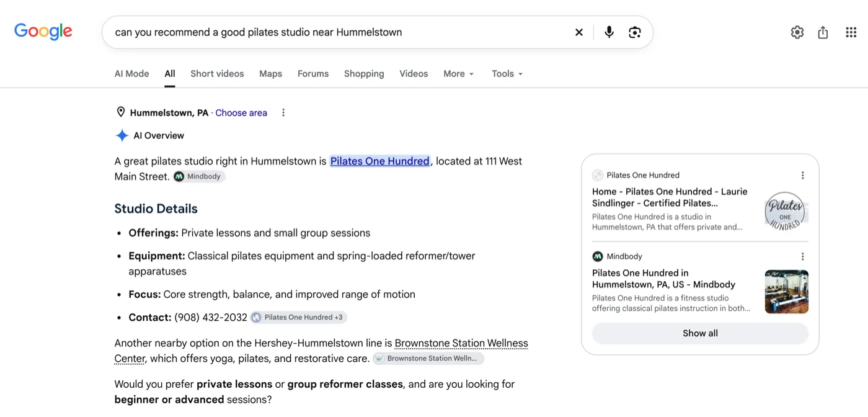Click the Choose area link
The width and height of the screenshot is (868, 417).
click(241, 113)
